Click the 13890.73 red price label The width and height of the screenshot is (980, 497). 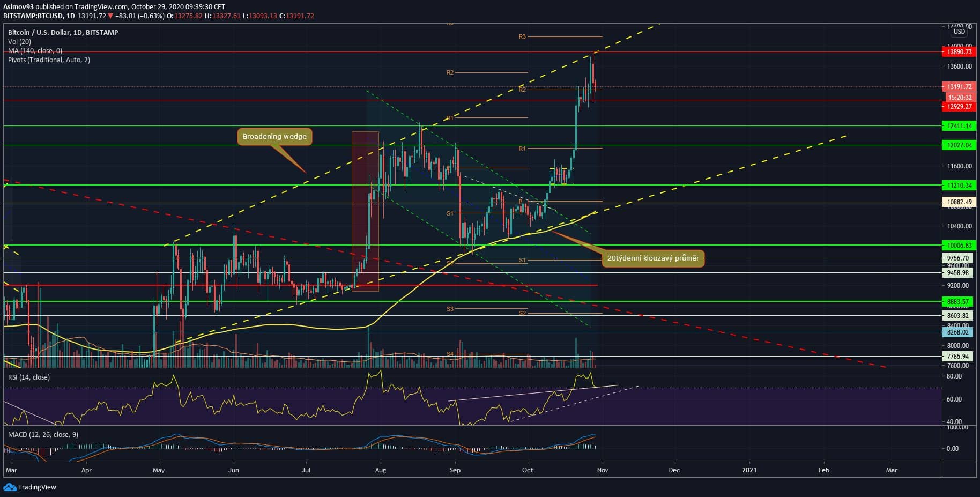pyautogui.click(x=959, y=52)
